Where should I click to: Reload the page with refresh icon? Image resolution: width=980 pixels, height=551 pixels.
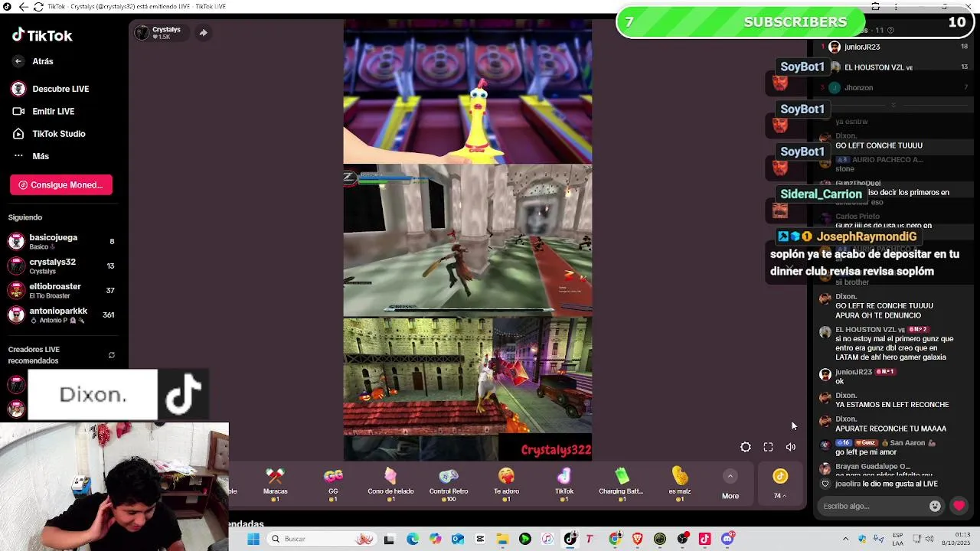38,6
